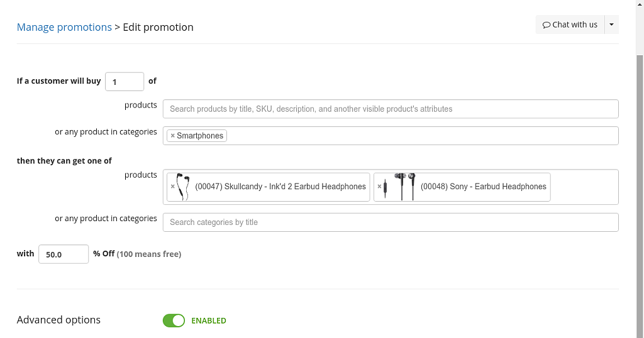Remove the Smartphones category tag
Screen dimensions: 644x338
172,136
